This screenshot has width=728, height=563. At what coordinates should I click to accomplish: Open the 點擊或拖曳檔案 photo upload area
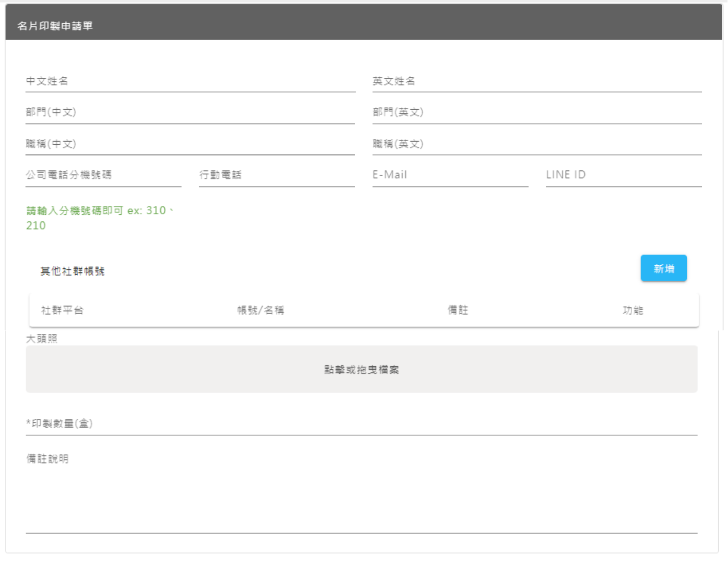pyautogui.click(x=361, y=369)
